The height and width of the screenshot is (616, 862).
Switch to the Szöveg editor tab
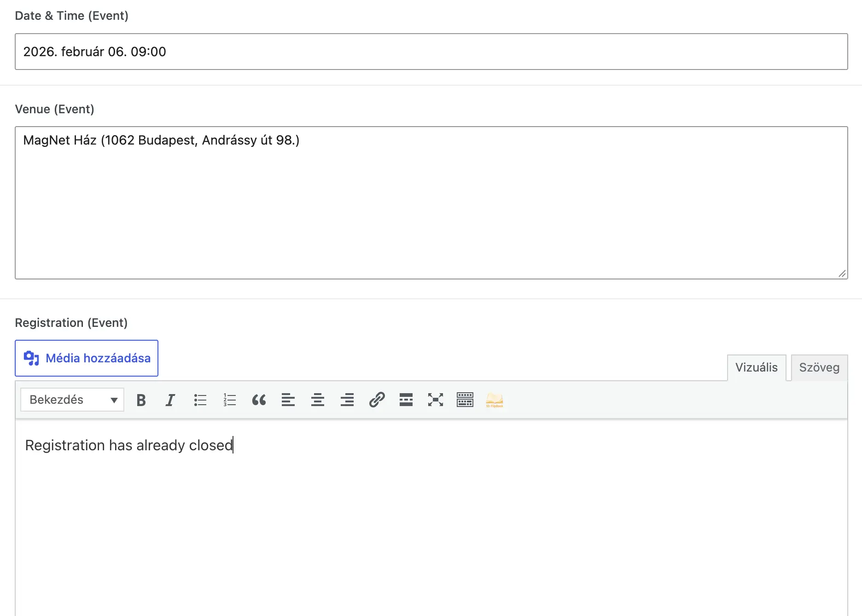pyautogui.click(x=819, y=367)
